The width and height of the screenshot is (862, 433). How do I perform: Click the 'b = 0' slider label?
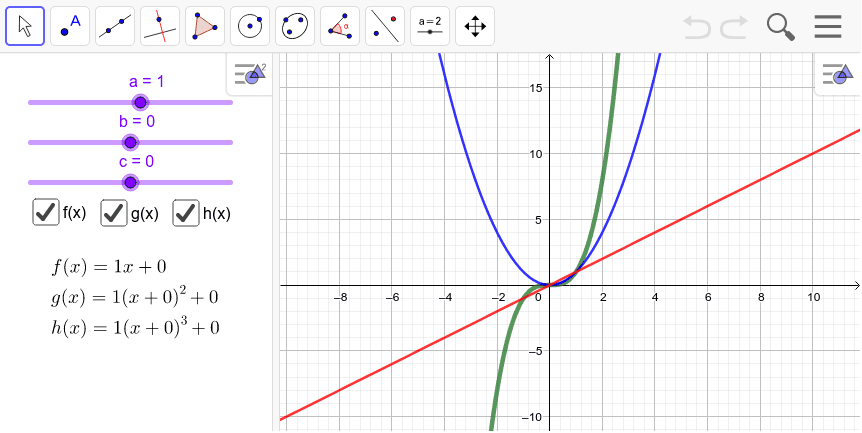[x=136, y=121]
